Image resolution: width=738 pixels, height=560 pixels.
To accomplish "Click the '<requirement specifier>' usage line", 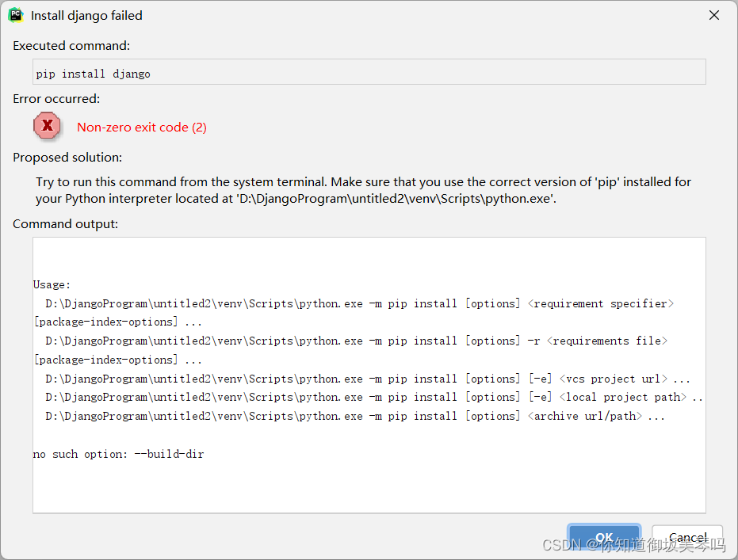I will tap(360, 303).
